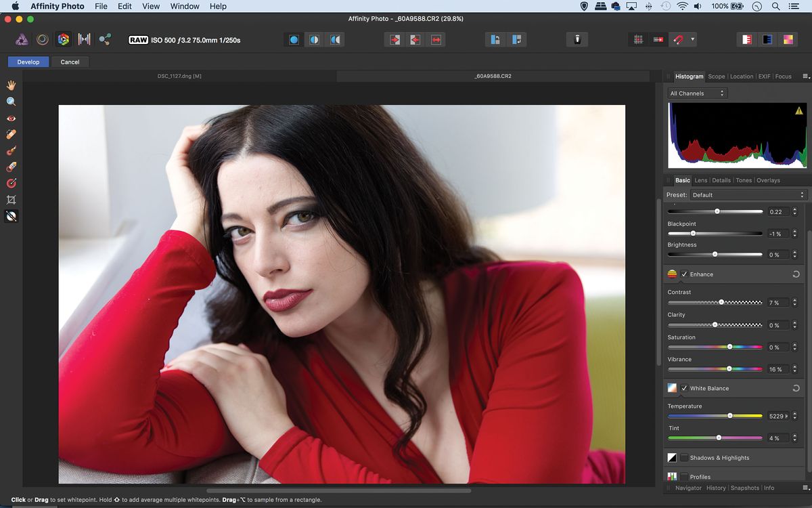Switch to the EXIF tab
The height and width of the screenshot is (508, 812).
(764, 77)
